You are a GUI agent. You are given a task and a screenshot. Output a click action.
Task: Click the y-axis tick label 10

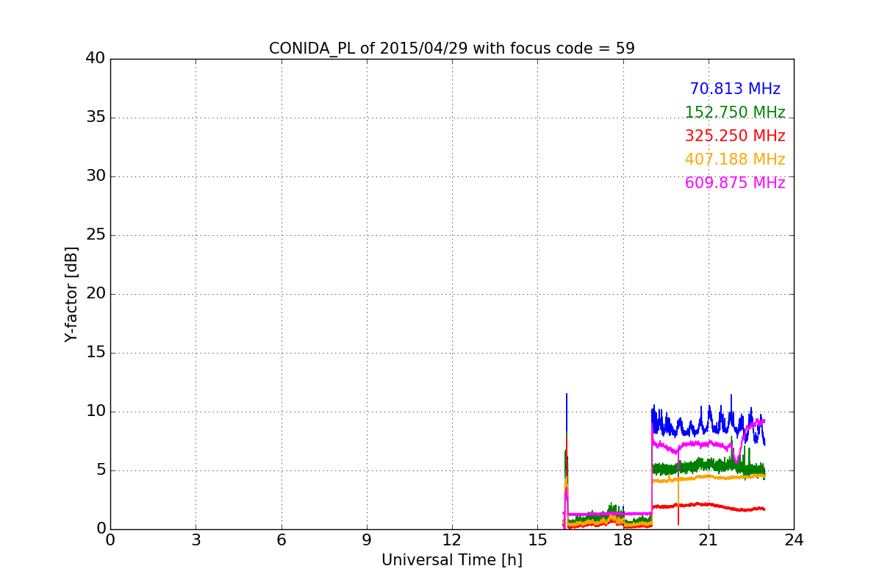click(x=96, y=412)
